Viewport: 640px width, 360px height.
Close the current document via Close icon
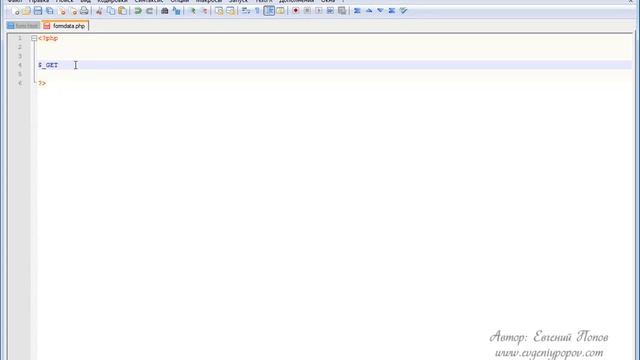62,11
